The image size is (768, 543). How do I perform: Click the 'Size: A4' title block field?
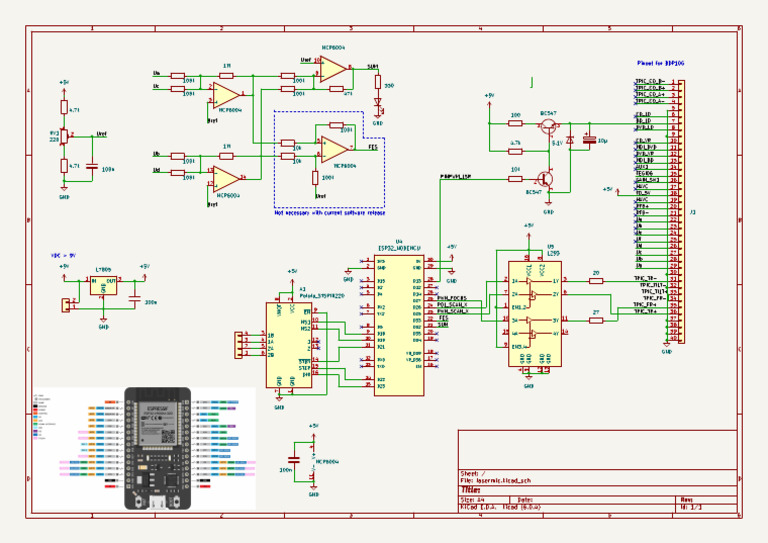point(473,500)
